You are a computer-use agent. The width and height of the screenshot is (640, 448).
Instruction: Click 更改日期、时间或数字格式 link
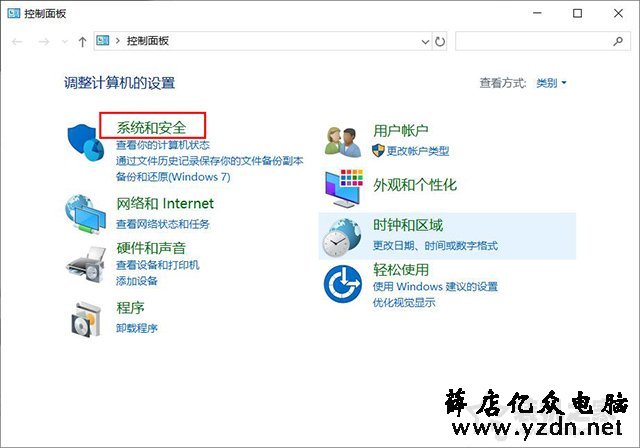[435, 246]
